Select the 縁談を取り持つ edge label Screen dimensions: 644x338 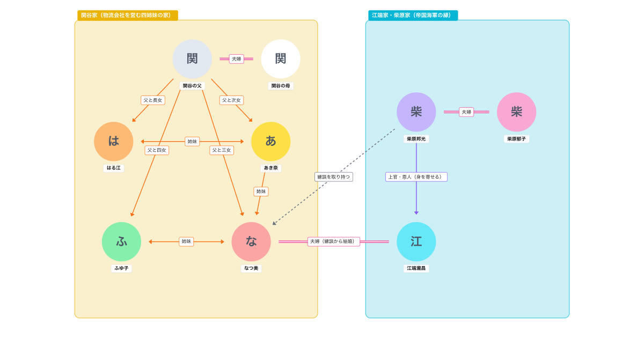(x=334, y=177)
